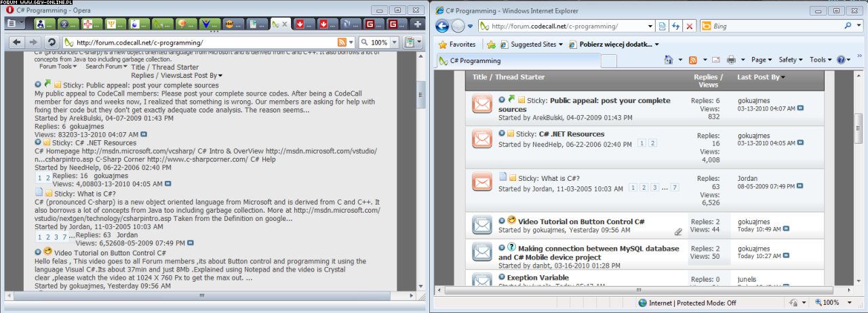Open Opera address bar dropdown arrow

351,43
